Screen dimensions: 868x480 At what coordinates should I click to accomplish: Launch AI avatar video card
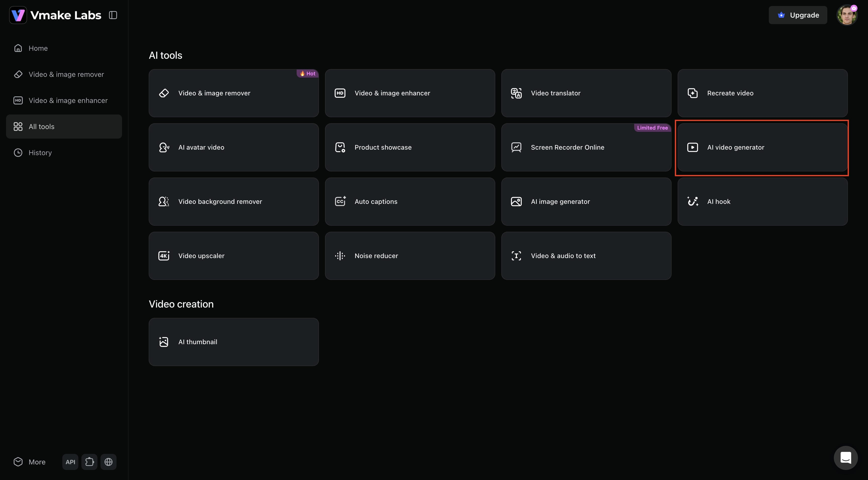[x=234, y=147]
